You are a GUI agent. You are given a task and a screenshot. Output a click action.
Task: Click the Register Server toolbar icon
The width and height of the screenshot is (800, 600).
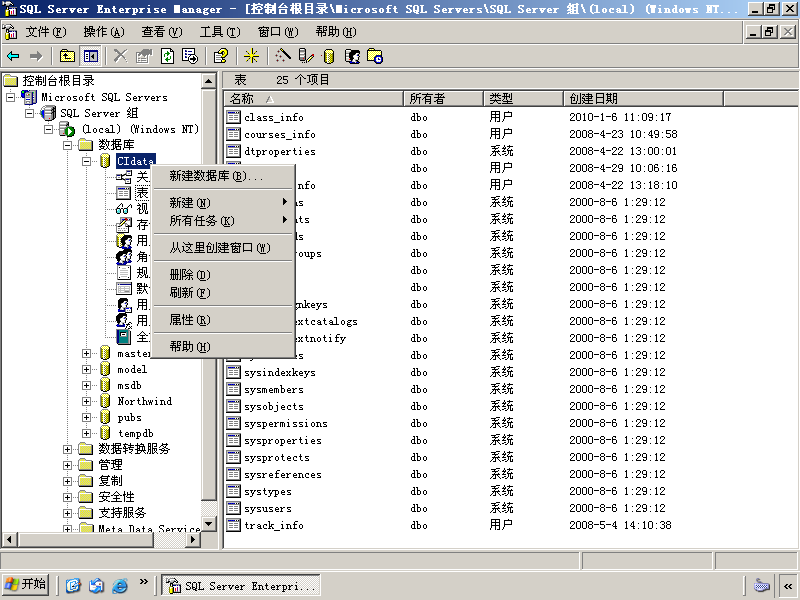[x=306, y=56]
